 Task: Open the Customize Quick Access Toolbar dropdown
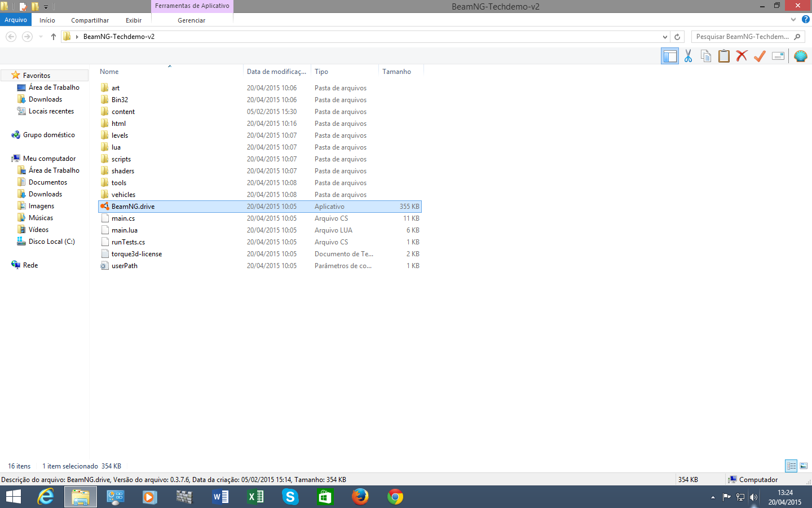tap(46, 7)
